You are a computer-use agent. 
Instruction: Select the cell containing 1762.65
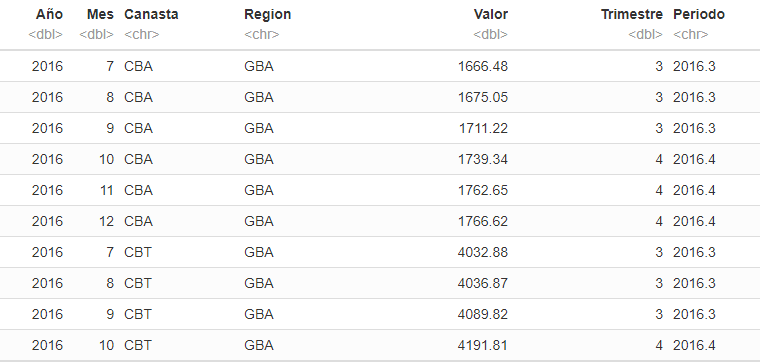click(x=483, y=190)
